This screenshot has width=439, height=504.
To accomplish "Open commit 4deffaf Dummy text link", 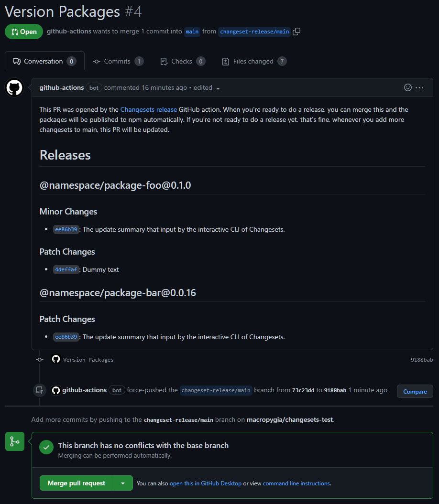I will coord(66,270).
